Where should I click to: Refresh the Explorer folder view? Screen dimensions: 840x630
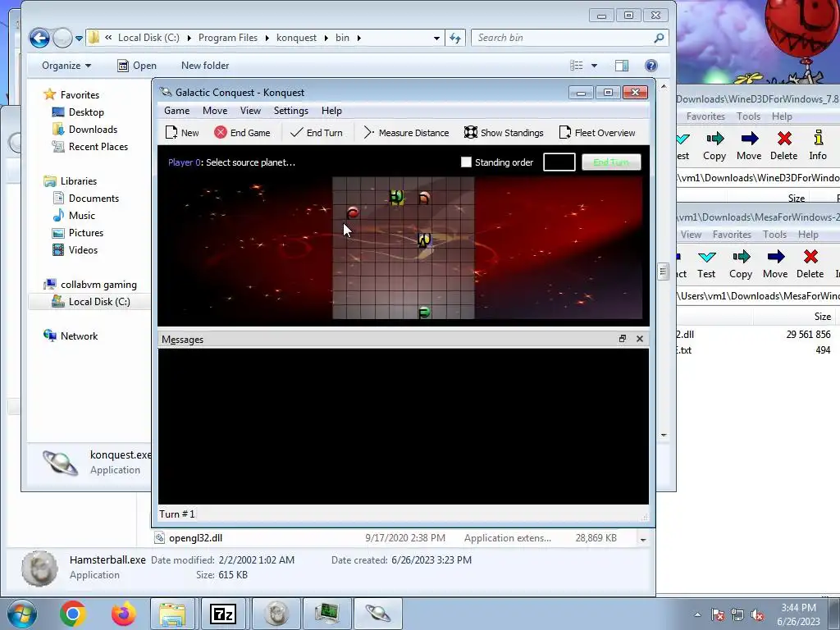click(x=455, y=38)
